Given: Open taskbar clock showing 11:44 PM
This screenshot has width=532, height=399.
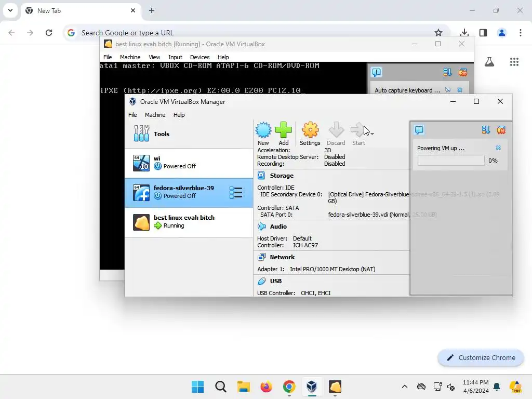Looking at the screenshot, I should click(476, 387).
